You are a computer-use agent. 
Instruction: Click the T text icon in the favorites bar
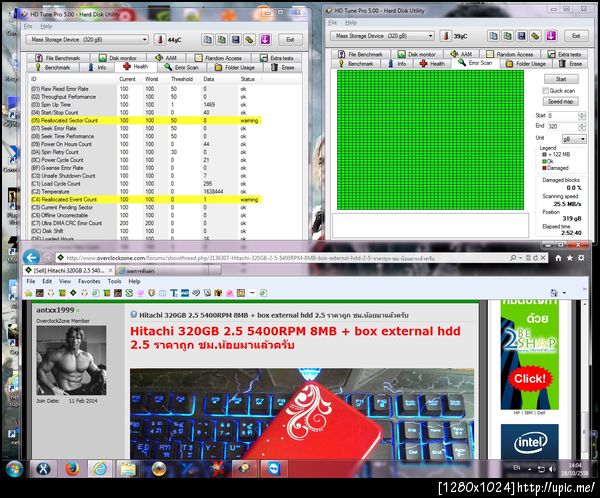174,293
